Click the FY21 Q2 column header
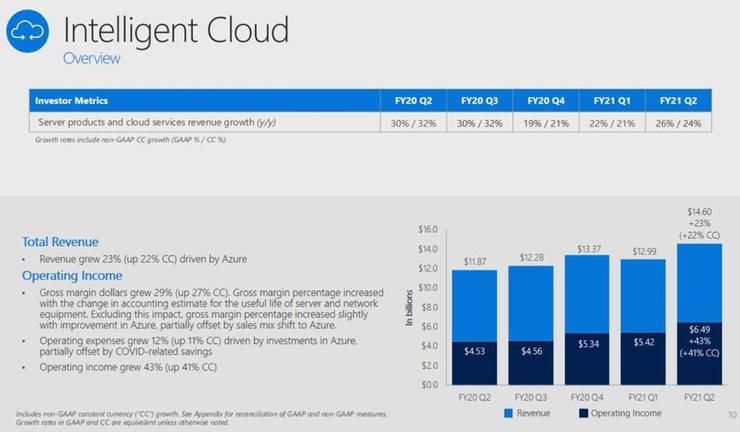740x432 pixels. click(x=677, y=101)
